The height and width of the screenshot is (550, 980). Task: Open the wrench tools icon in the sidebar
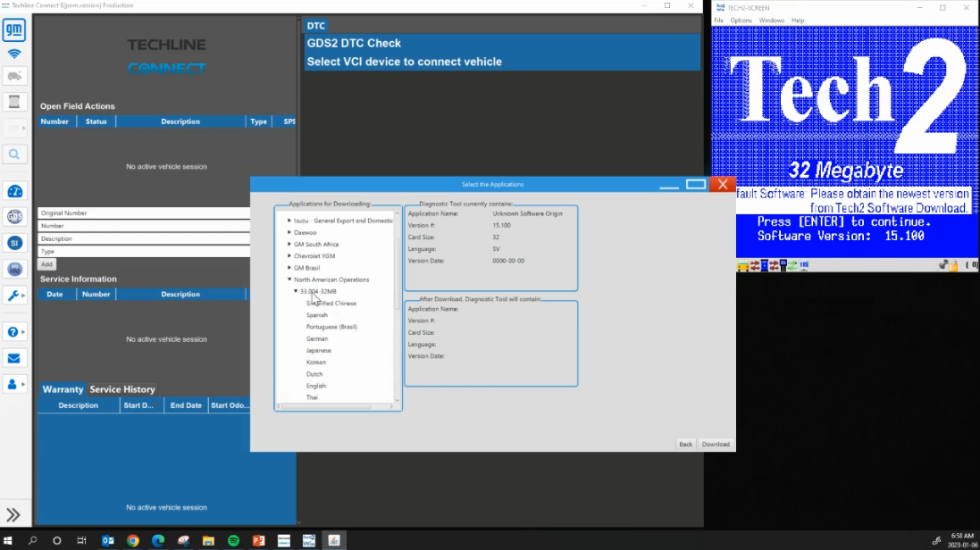coord(13,295)
